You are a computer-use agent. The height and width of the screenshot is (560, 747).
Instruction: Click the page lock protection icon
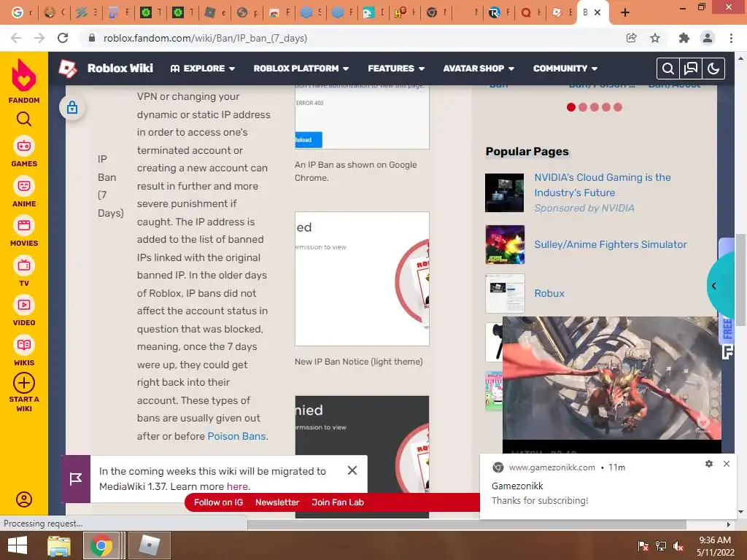point(72,108)
